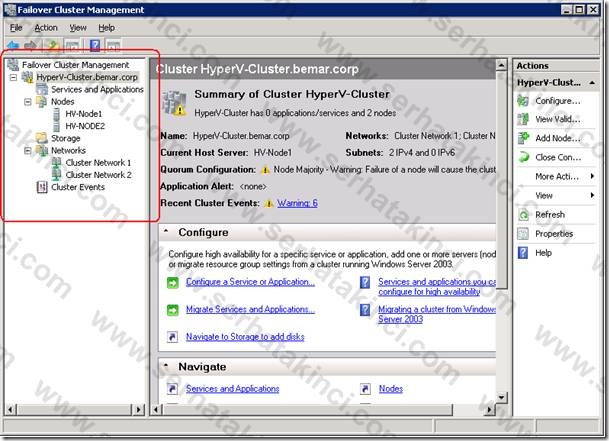Viewport: 609px width, 441px height.
Task: Click Migrate Services and Applications link
Action: (250, 309)
